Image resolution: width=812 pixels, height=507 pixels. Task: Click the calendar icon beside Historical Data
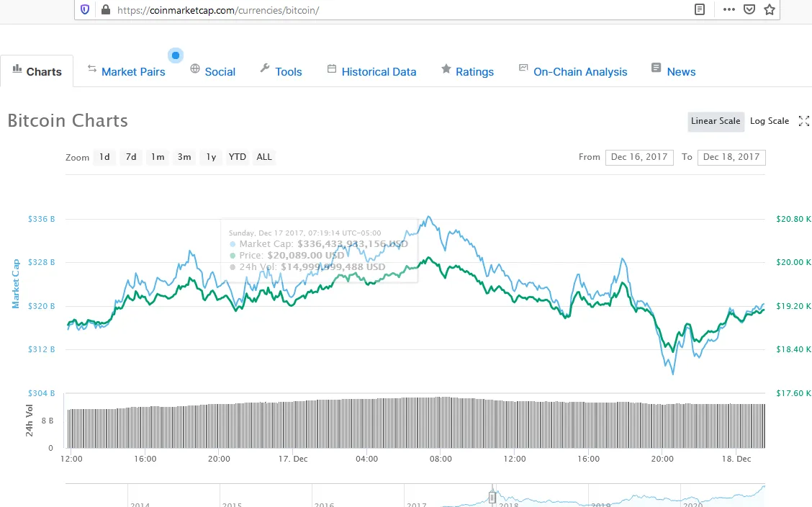pos(331,68)
